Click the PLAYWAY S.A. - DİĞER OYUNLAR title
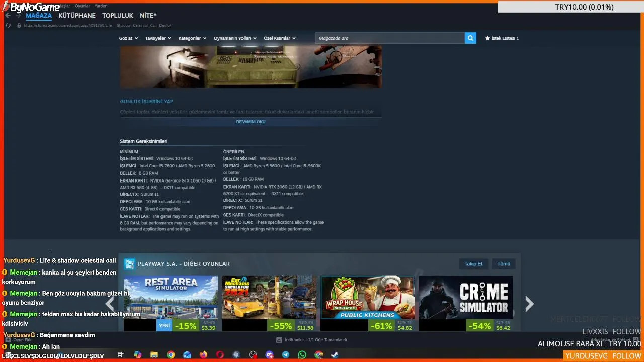 184,264
